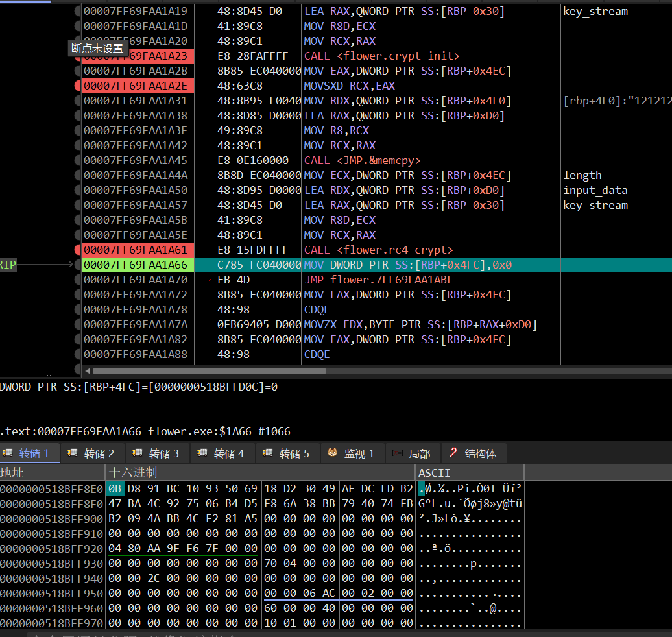Viewport: 672px width, 637px height.
Task: Set breakpoint bullet at address 00007FF69FAA1A45
Action: (78, 160)
